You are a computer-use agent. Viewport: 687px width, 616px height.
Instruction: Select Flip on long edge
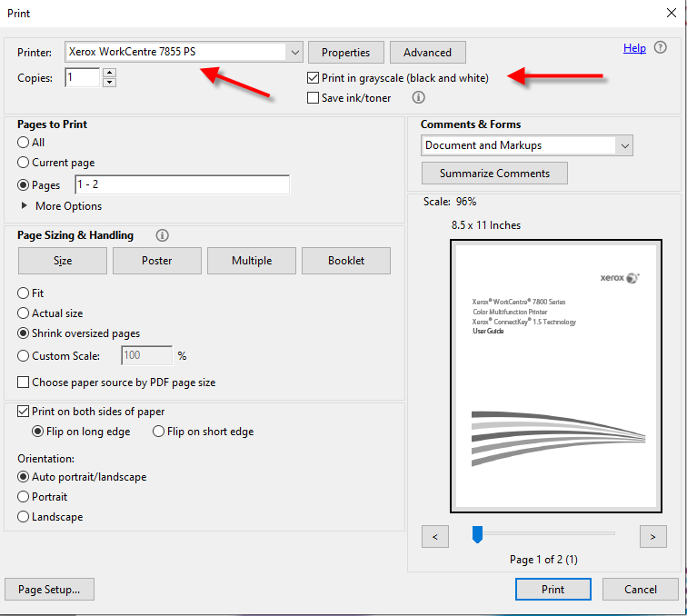(x=37, y=432)
